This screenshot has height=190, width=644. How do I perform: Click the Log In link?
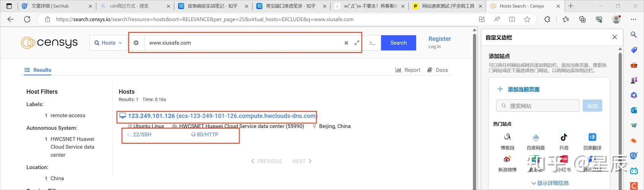click(x=435, y=47)
